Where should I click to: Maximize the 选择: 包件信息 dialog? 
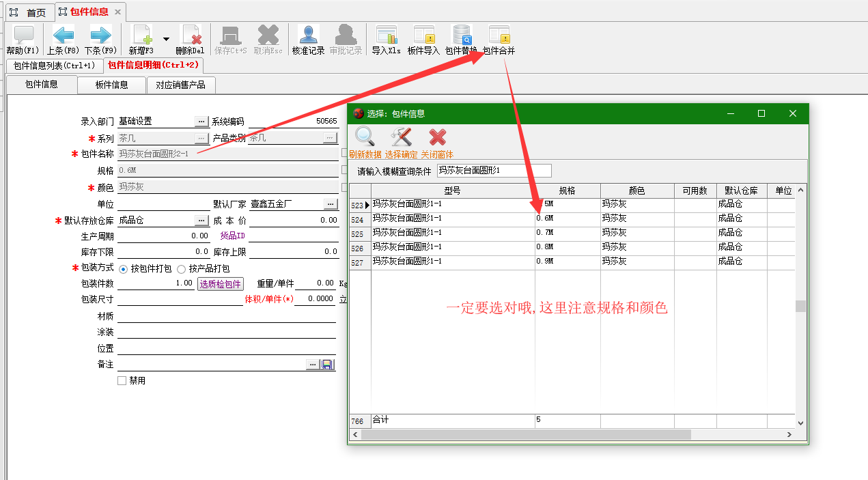(x=761, y=113)
